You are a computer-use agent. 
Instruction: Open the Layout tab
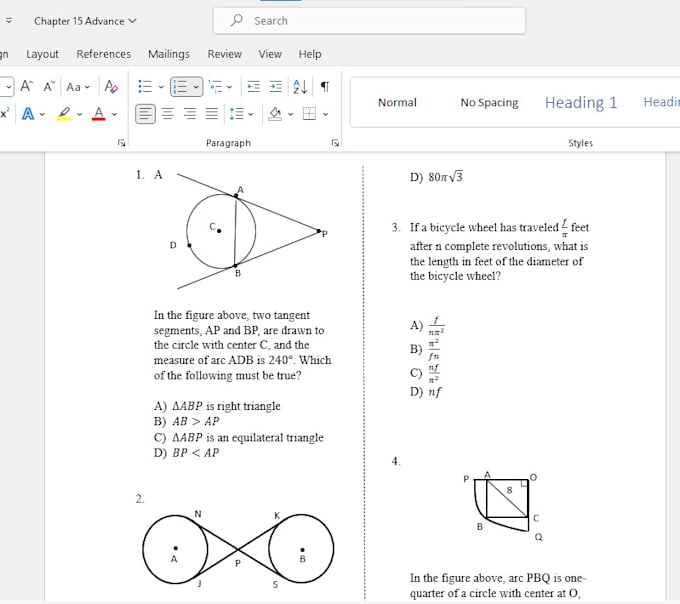click(42, 54)
